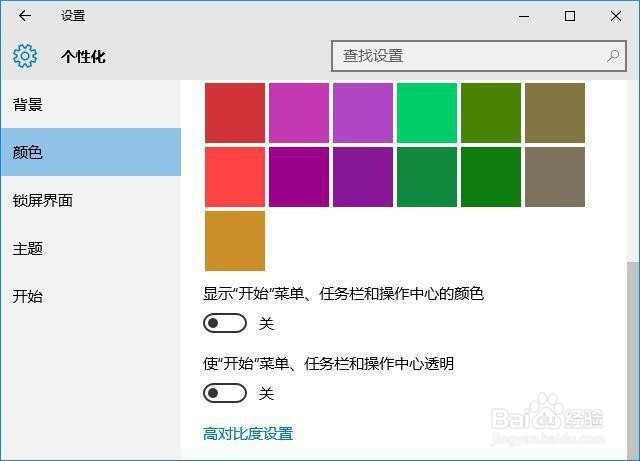Image resolution: width=640 pixels, height=461 pixels.
Task: Minimize the 设置 window
Action: 524,16
